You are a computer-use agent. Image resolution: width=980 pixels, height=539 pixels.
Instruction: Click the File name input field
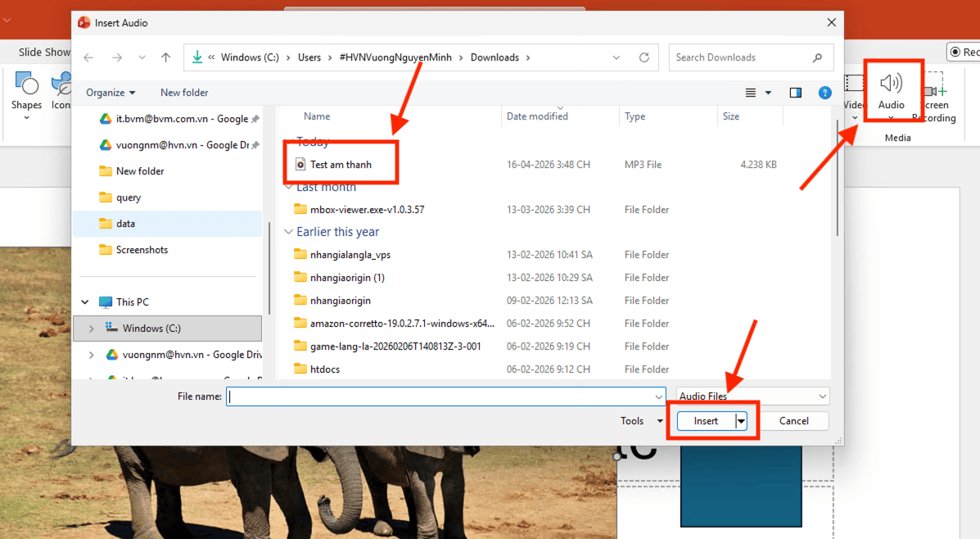coord(442,396)
